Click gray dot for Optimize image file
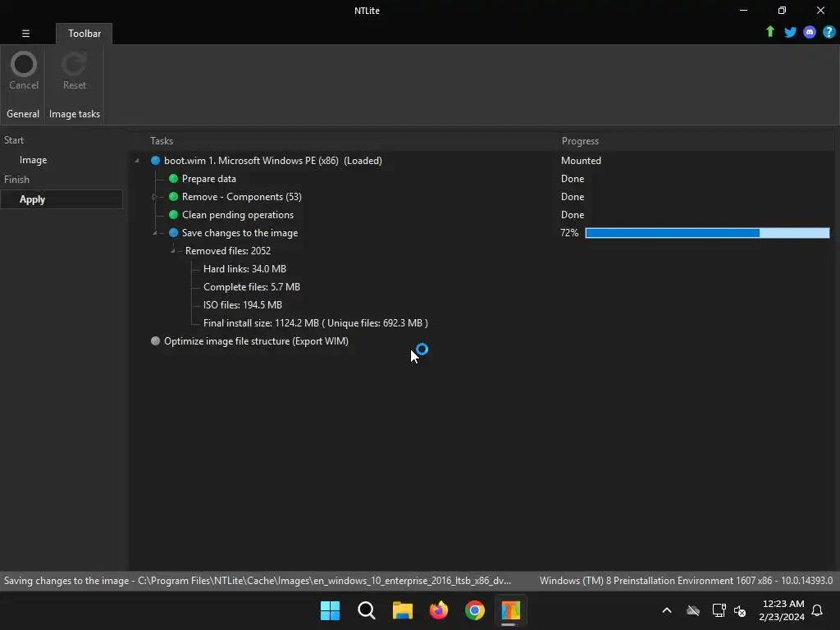Viewport: 840px width, 630px height. tap(155, 340)
